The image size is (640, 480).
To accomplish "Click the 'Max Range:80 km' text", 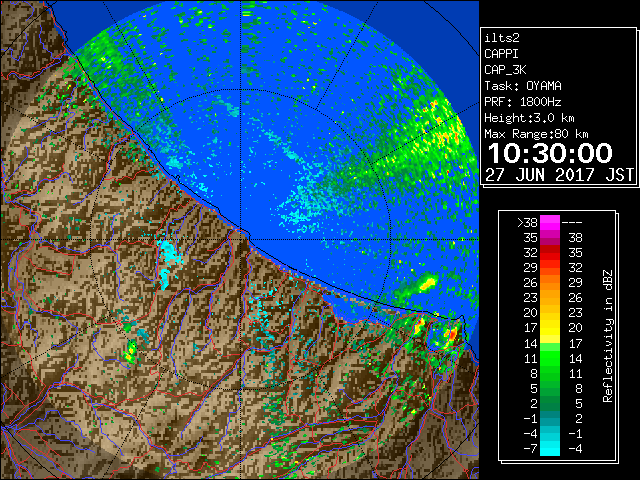I will pyautogui.click(x=536, y=134).
